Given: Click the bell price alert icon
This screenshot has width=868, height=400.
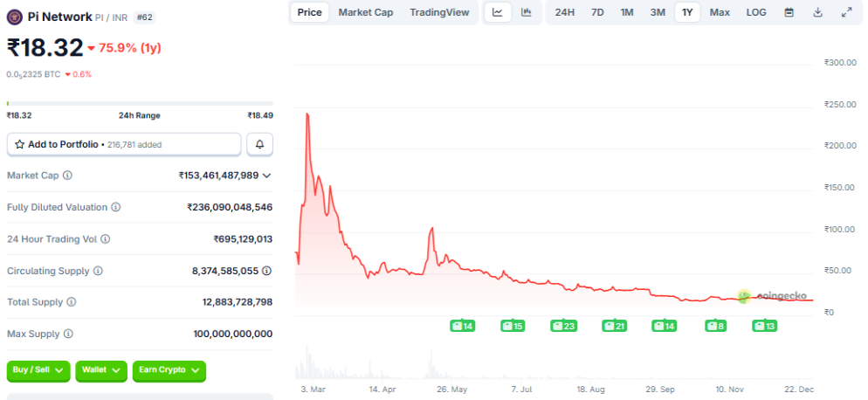Looking at the screenshot, I should coord(259,145).
